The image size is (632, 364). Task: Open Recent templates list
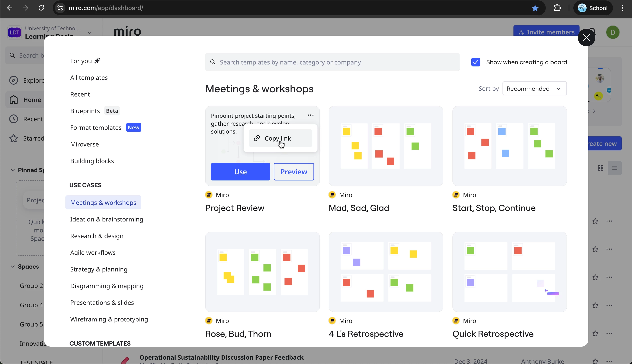80,95
